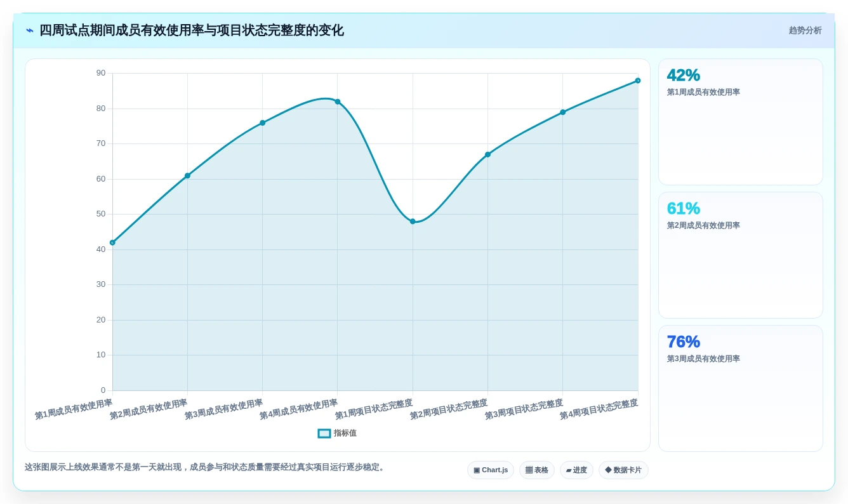Click the data point for 第2周成员有效使用率

tap(187, 176)
